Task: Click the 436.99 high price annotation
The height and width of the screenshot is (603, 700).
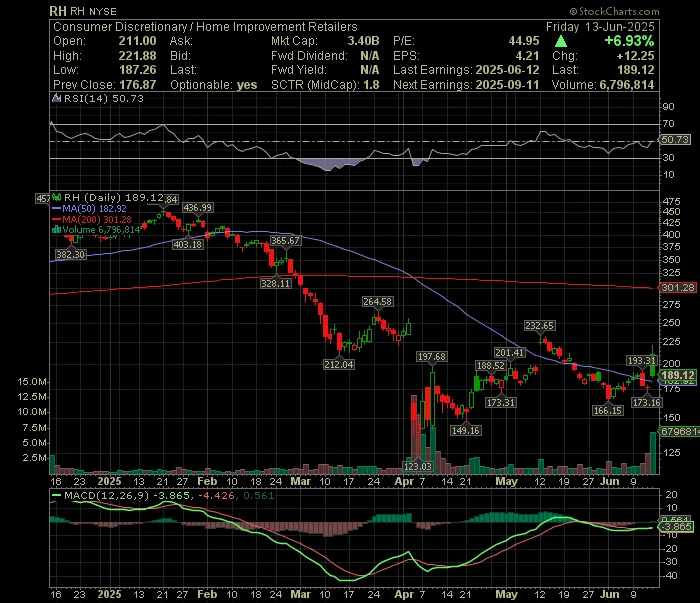Action: click(198, 208)
